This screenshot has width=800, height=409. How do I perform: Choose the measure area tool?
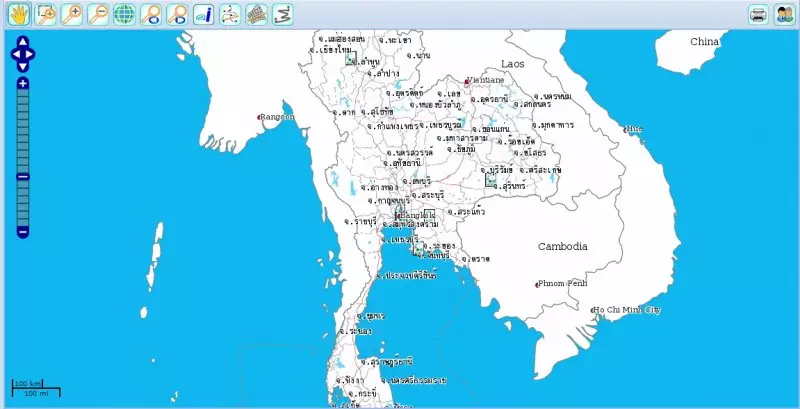tap(256, 14)
